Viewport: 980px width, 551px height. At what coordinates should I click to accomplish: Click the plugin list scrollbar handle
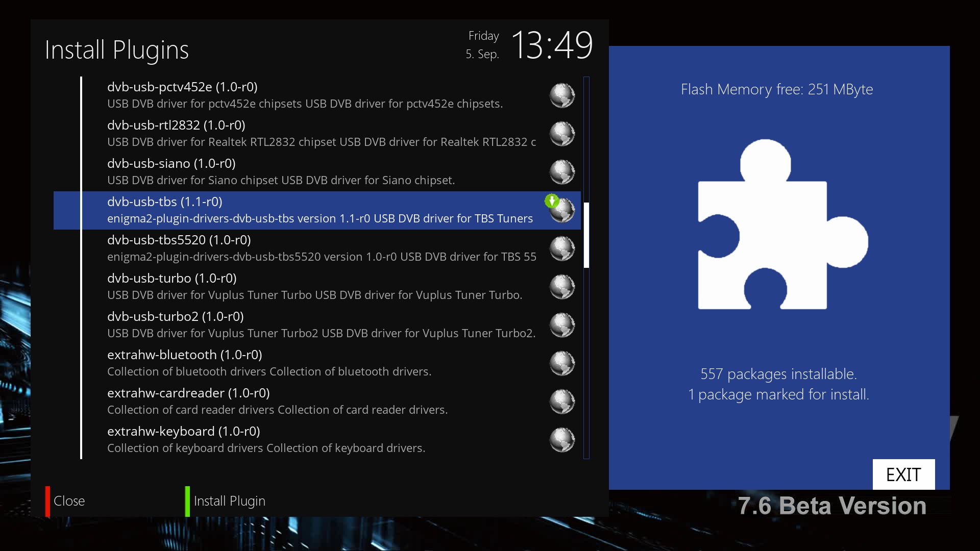point(586,235)
